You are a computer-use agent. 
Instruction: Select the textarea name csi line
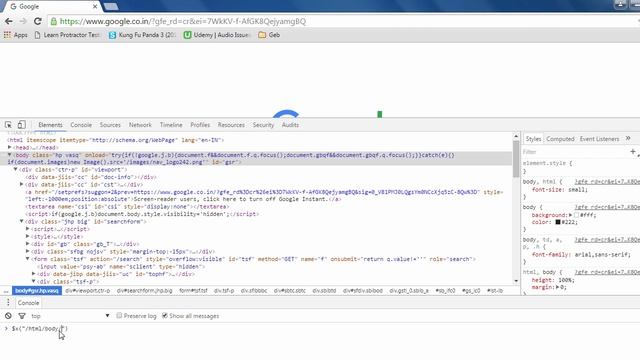click(127, 207)
